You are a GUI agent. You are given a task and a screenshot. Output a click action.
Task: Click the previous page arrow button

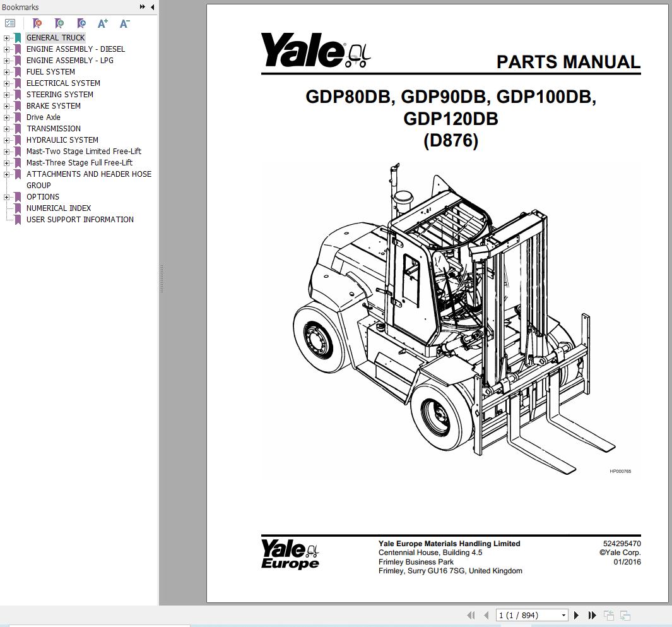tap(485, 615)
